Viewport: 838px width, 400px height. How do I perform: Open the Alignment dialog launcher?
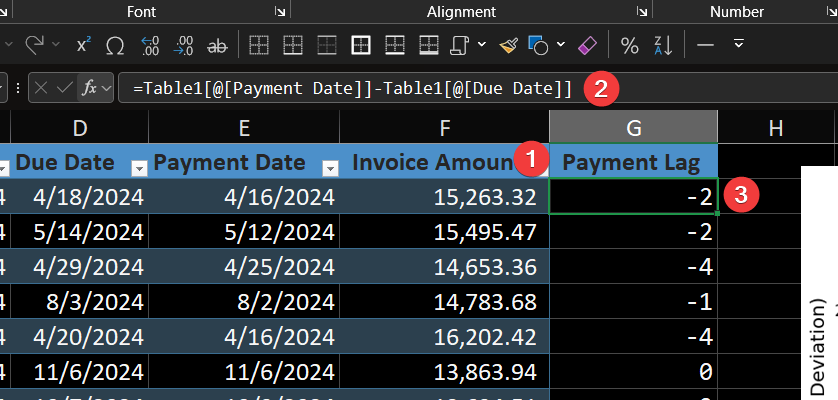point(640,12)
